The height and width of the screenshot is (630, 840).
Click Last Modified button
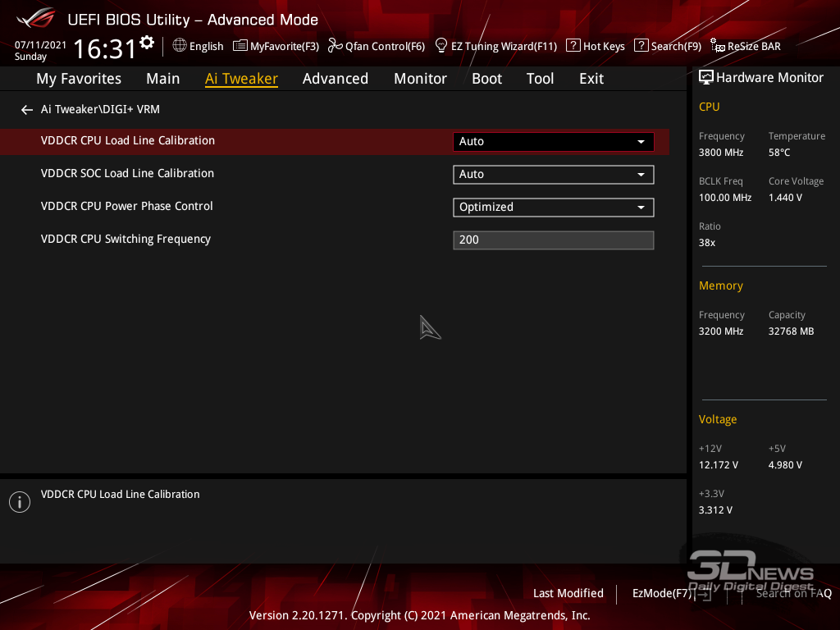click(568, 593)
